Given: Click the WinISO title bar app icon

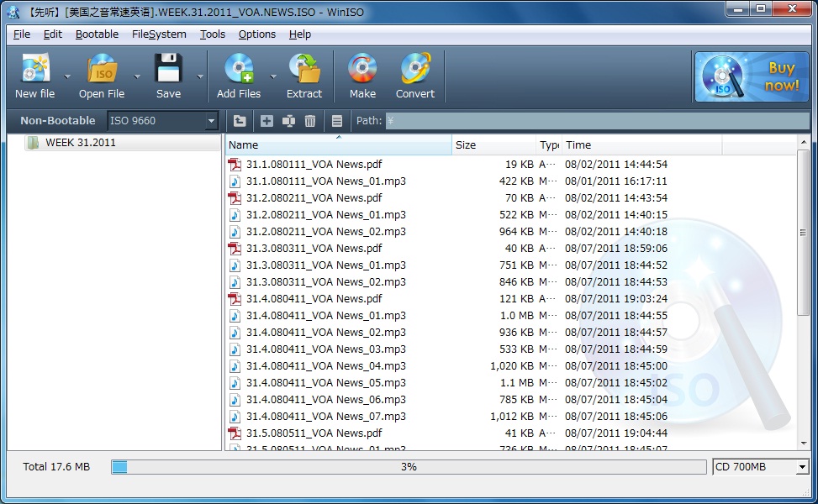Looking at the screenshot, I should [14, 12].
